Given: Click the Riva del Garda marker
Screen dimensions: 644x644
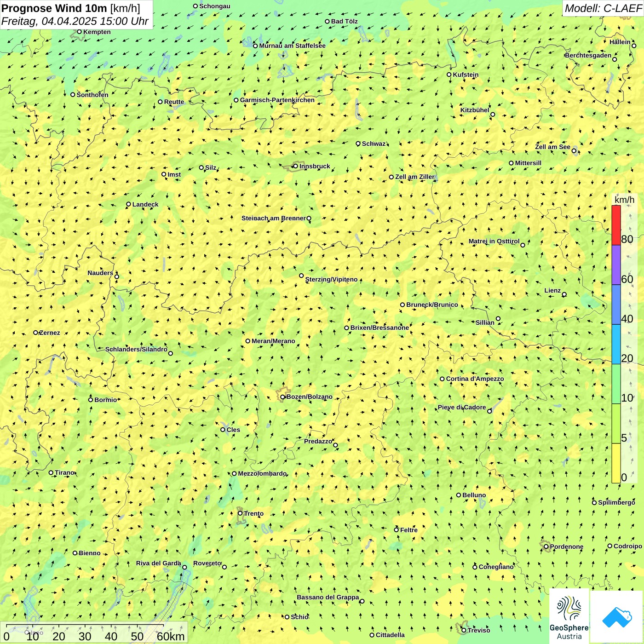Looking at the screenshot, I should pos(185,567).
